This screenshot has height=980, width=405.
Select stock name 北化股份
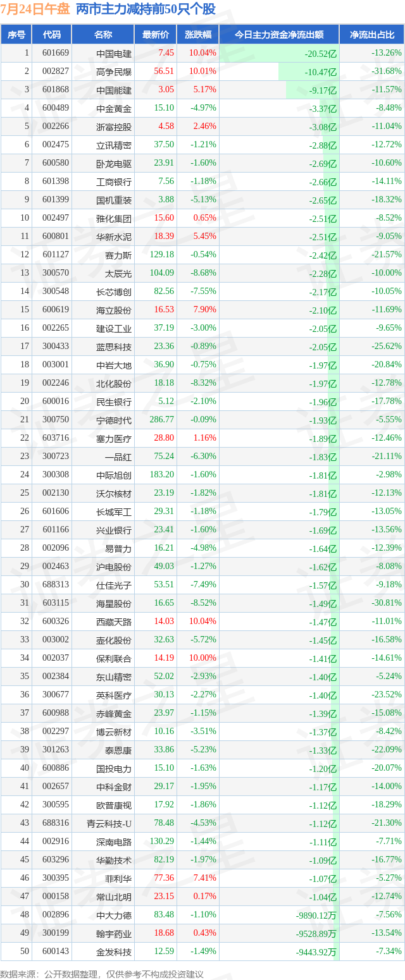click(x=114, y=383)
